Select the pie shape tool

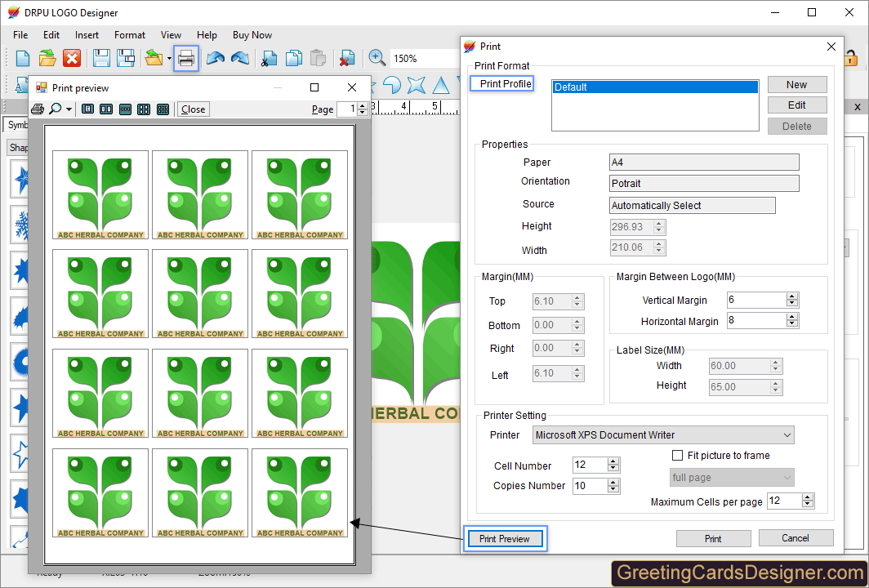pyautogui.click(x=392, y=85)
